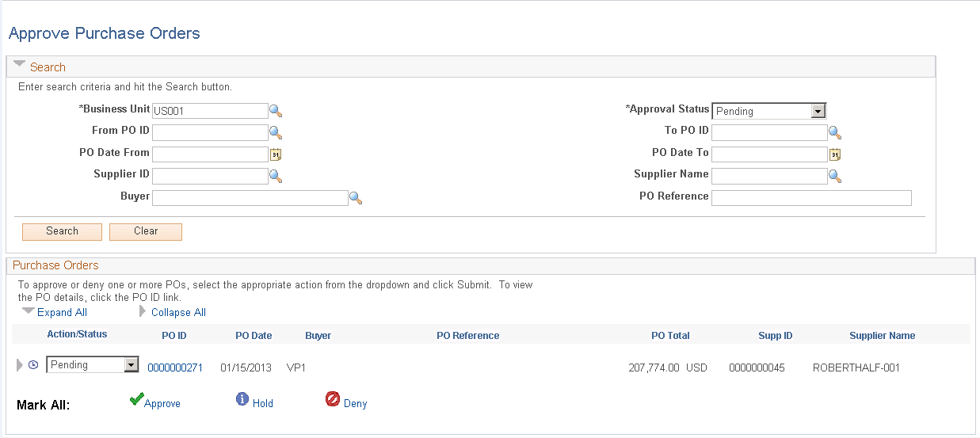This screenshot has width=980, height=438.
Task: Open Business Unit lookup magnifier
Action: (x=276, y=111)
